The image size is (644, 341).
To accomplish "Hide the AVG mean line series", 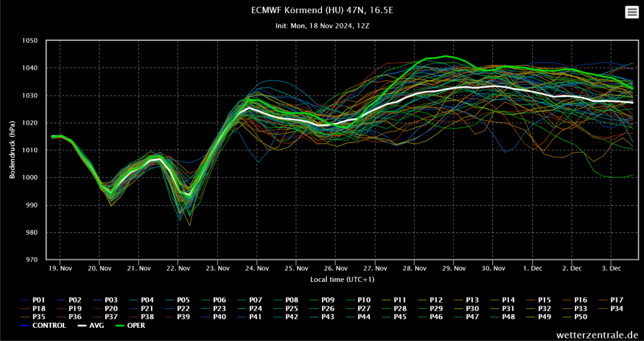I will click(x=92, y=326).
